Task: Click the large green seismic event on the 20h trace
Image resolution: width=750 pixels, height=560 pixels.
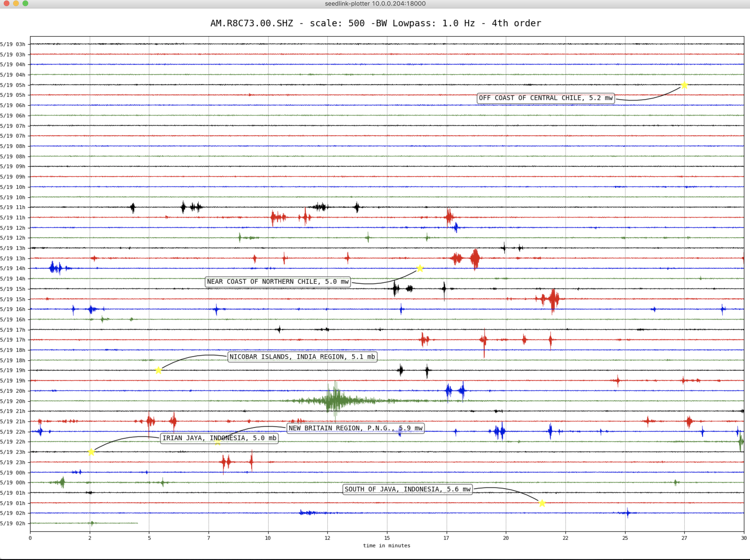Action: point(336,401)
